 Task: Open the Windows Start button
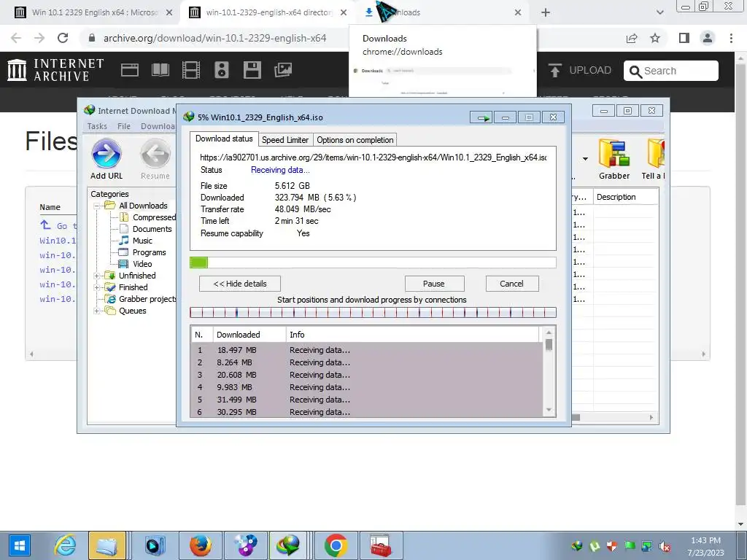(19, 545)
